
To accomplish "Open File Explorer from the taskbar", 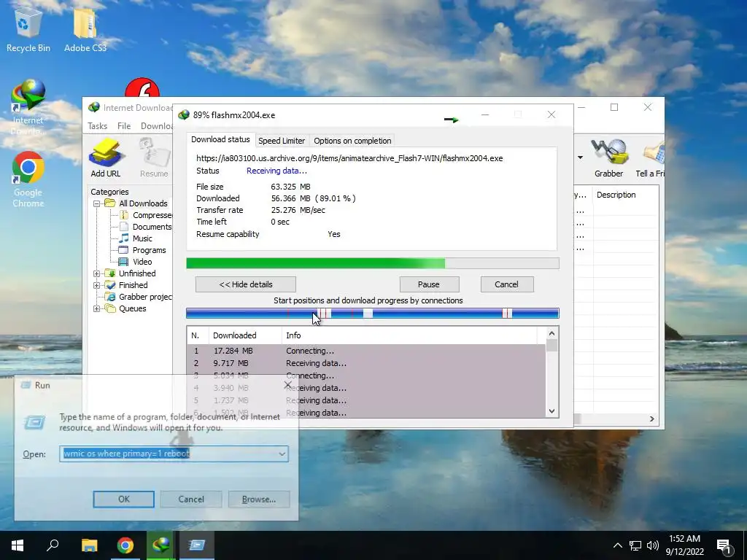I will (89, 545).
